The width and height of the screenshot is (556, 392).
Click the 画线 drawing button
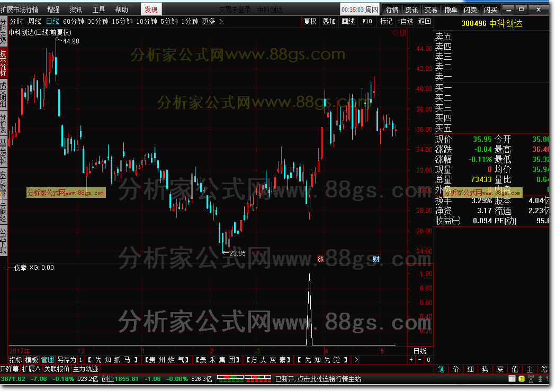point(348,22)
